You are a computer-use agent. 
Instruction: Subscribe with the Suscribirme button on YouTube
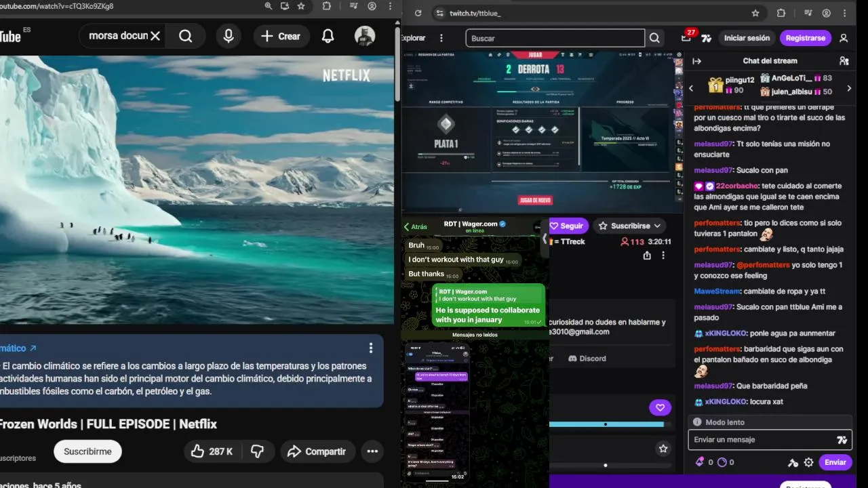tap(87, 451)
